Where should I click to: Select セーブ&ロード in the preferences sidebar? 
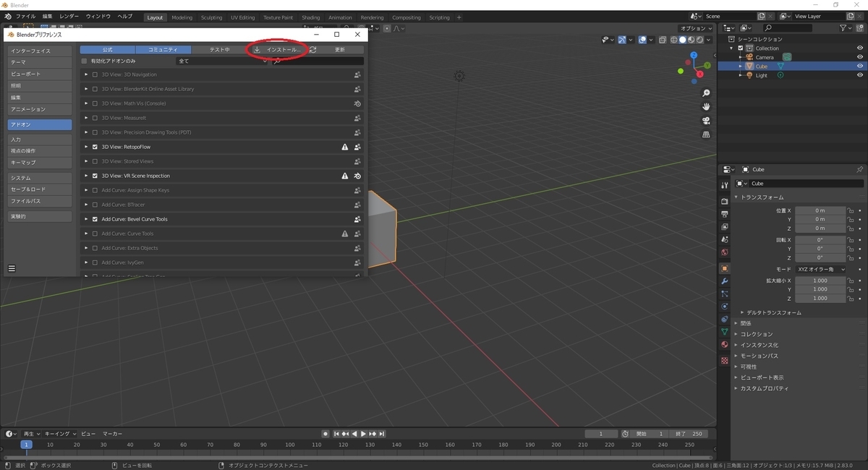tap(40, 189)
